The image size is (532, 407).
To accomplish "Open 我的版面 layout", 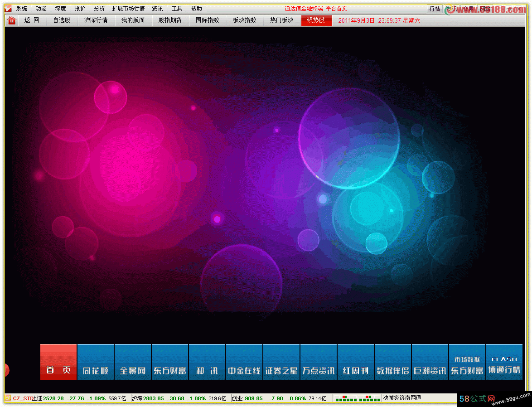I will point(133,20).
